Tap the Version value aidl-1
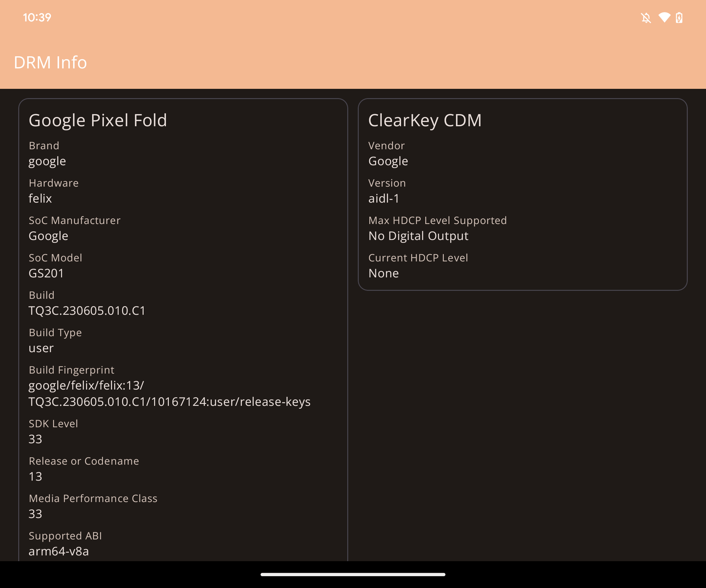The height and width of the screenshot is (588, 706). coord(384,198)
